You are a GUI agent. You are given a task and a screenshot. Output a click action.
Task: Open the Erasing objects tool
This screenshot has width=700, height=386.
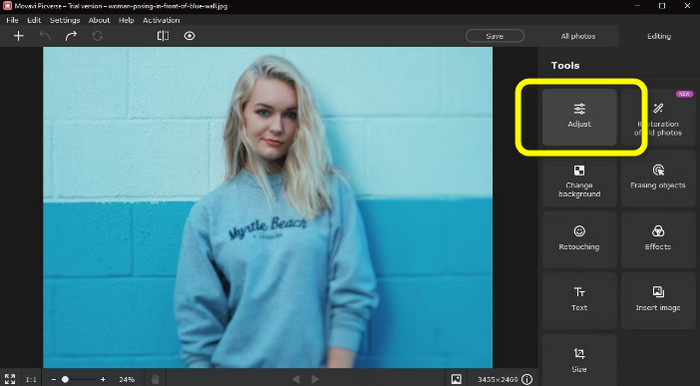[658, 178]
